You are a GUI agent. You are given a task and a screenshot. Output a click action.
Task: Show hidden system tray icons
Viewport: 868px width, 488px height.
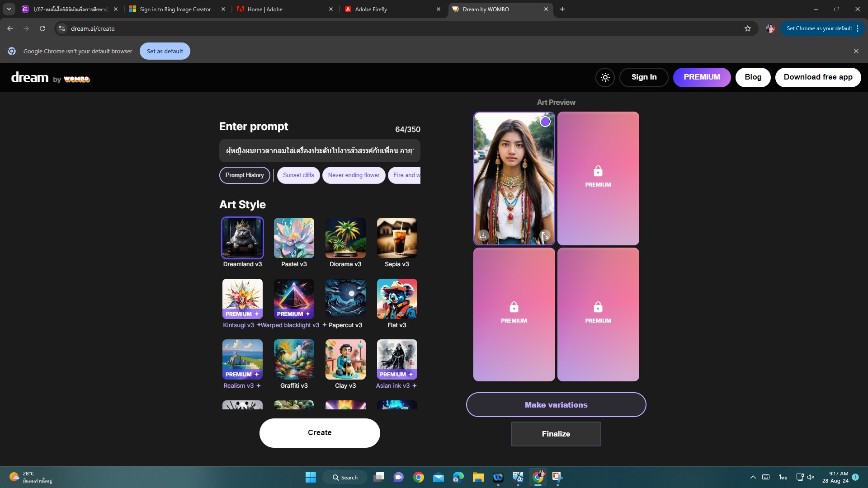point(753,477)
